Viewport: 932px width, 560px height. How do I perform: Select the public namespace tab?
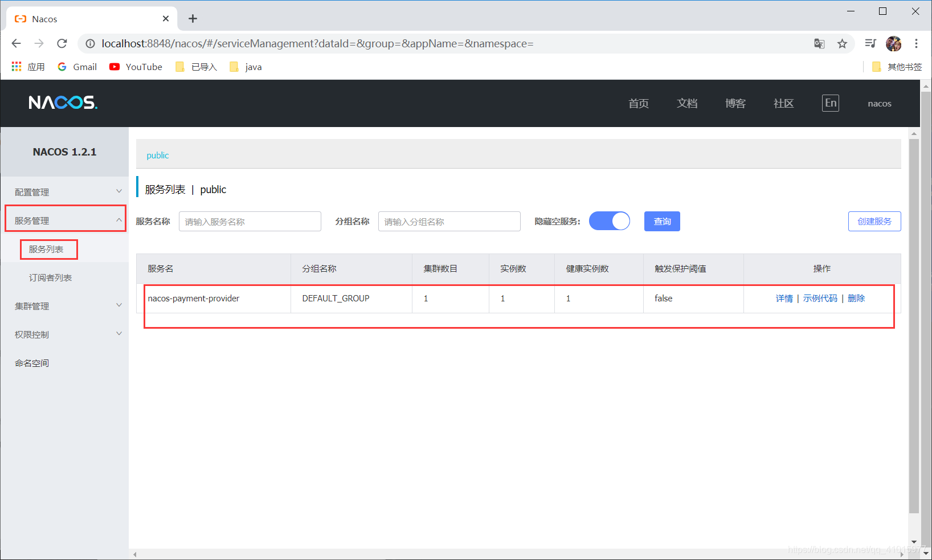click(x=157, y=155)
